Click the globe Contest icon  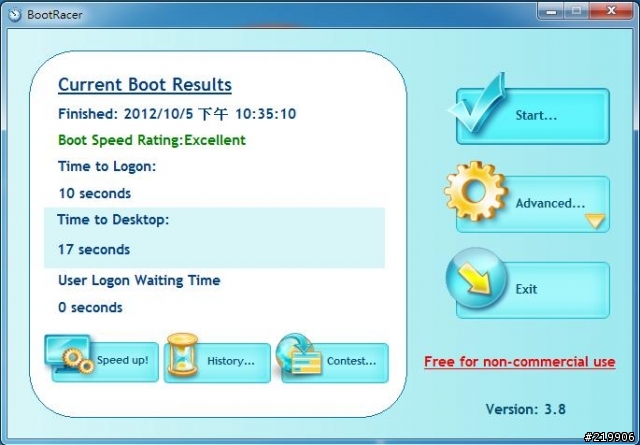pyautogui.click(x=298, y=354)
